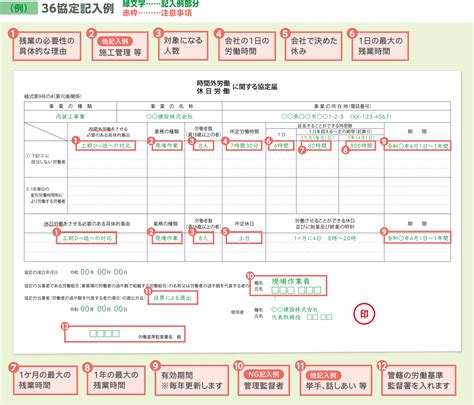474x405 pixels.
Task: Click the 他記入例 pill above 施工管理 等
Action: (114, 42)
